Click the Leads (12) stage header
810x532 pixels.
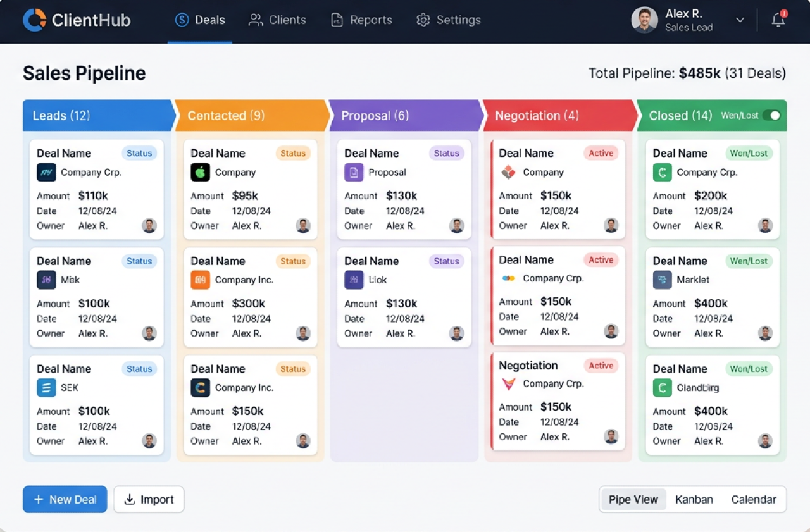pos(99,115)
